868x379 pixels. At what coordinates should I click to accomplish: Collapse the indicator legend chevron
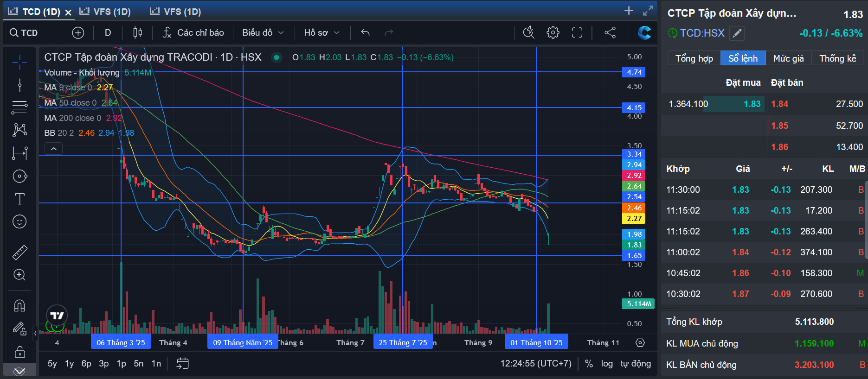54,149
